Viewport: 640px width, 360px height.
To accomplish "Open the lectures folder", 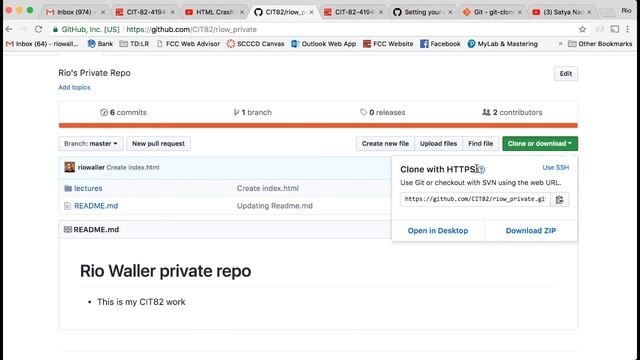I will point(88,188).
